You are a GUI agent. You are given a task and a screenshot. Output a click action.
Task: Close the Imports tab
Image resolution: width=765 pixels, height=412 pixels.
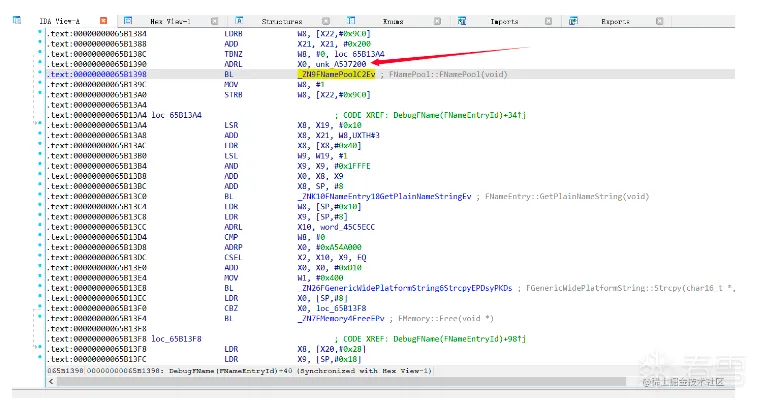548,21
